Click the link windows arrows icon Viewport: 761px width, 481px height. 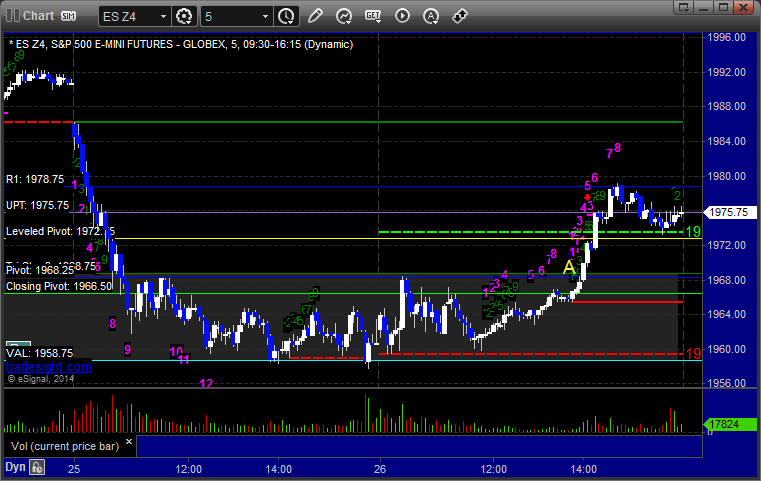click(x=460, y=16)
